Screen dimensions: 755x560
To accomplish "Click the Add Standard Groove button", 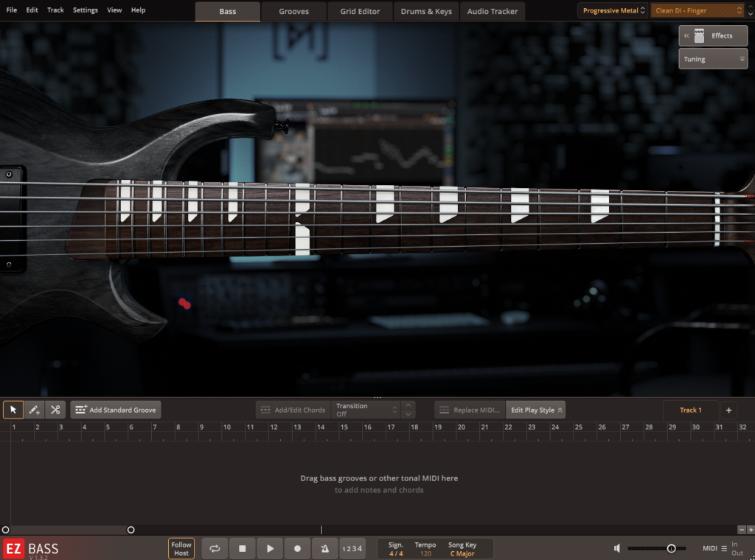I will point(116,410).
